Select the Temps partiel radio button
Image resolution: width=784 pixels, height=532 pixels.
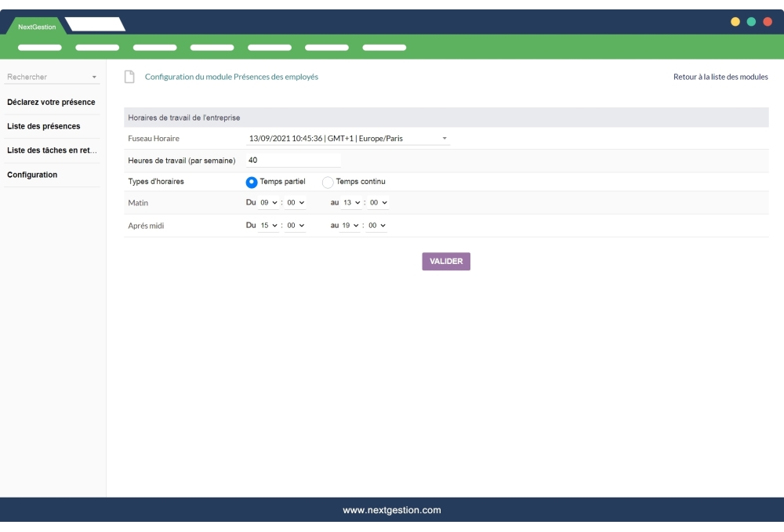252,182
